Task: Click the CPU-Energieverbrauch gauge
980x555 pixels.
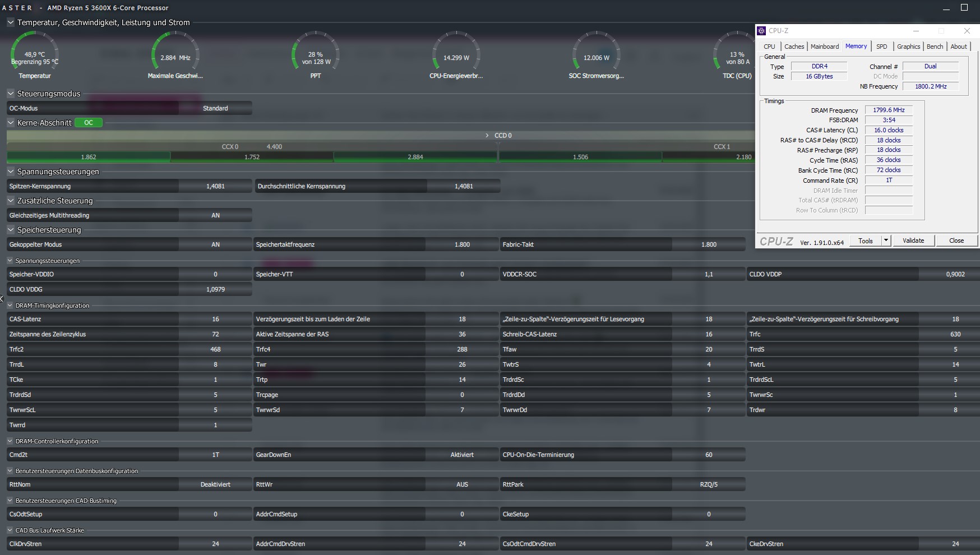Action: (x=456, y=54)
